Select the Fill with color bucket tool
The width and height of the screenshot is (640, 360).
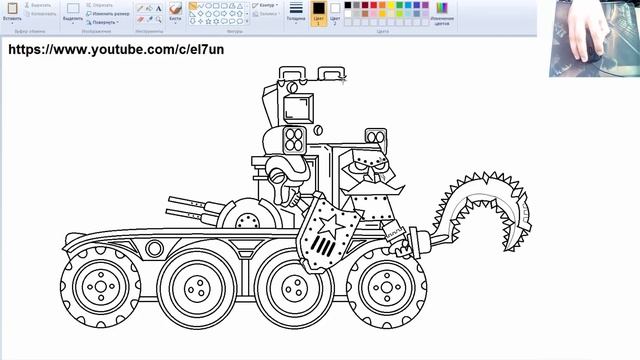149,8
